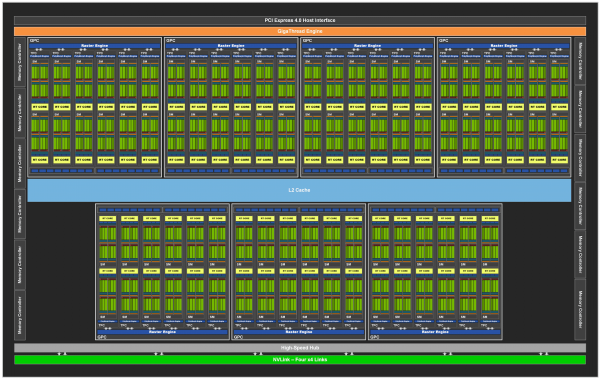600x379 pixels.
Task: Select the orange GigaThread Engine bar
Action: (x=300, y=31)
